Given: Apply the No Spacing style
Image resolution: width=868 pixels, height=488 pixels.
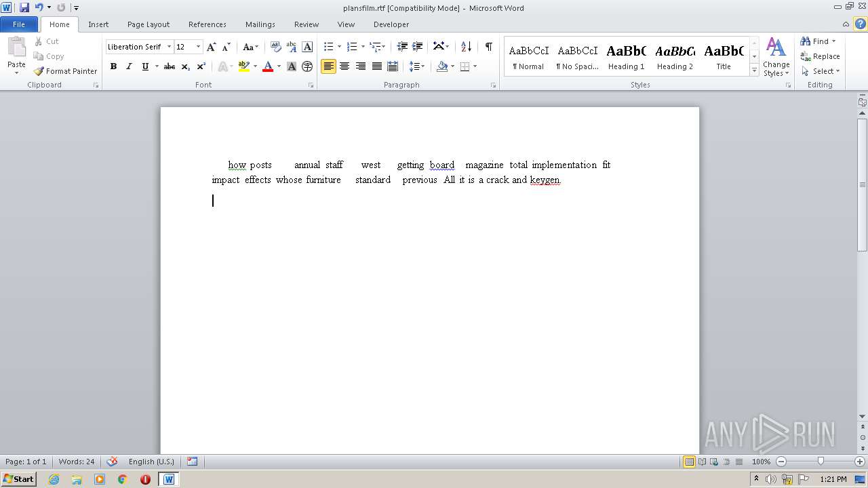Looking at the screenshot, I should pos(577,56).
